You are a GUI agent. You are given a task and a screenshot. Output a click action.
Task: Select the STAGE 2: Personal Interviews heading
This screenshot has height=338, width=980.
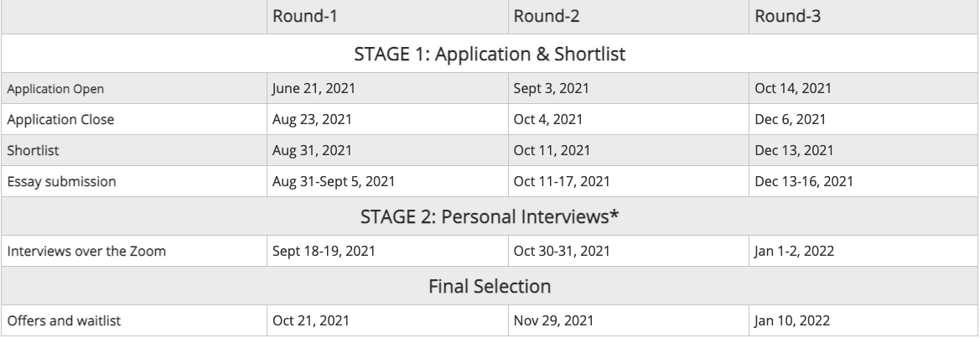[x=490, y=219]
